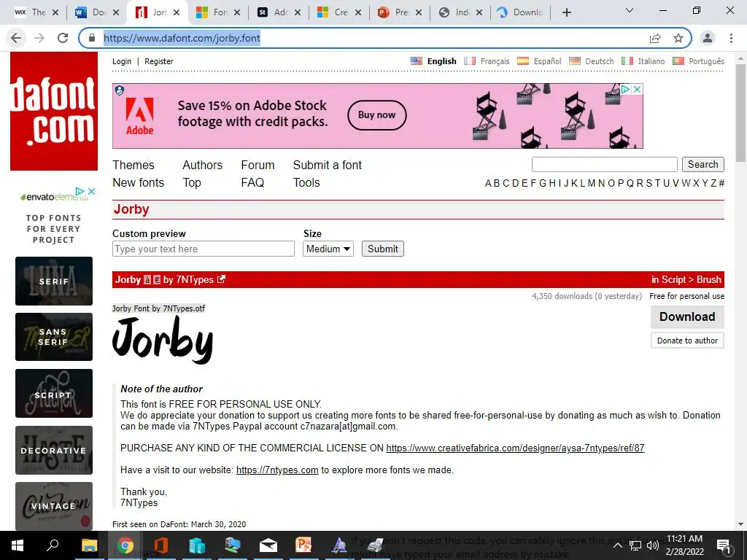Launch Office app from taskbar
Image resolution: width=747 pixels, height=560 pixels.
click(161, 545)
